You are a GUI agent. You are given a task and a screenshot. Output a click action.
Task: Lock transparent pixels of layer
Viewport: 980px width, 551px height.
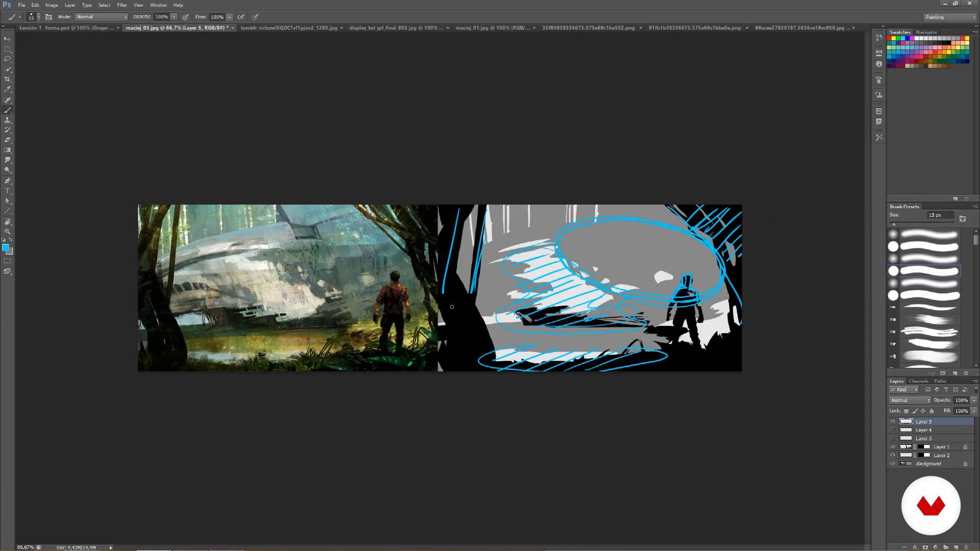pyautogui.click(x=906, y=411)
